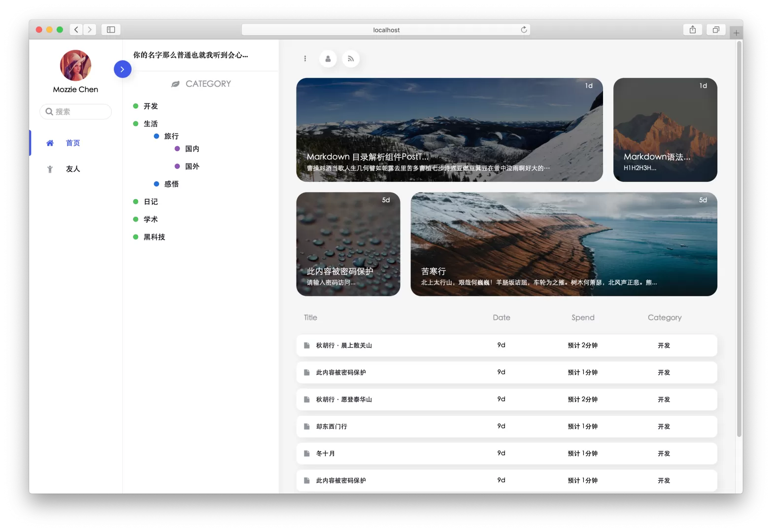Screen dimensions: 772x532
Task: Click the blue arrow collapse button
Action: [x=123, y=69]
